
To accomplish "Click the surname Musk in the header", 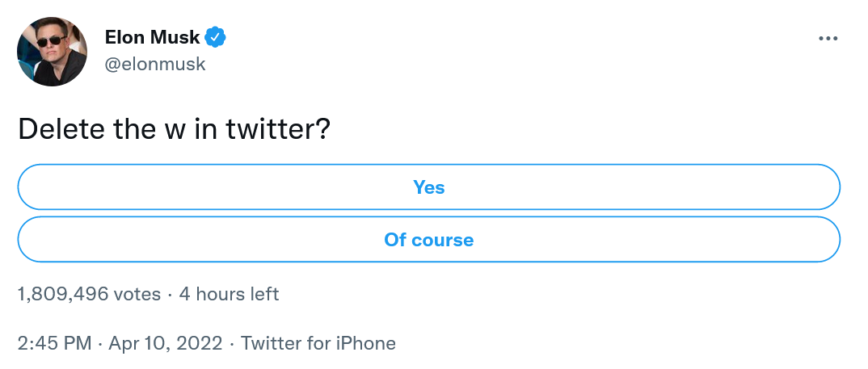I will 176,36.
